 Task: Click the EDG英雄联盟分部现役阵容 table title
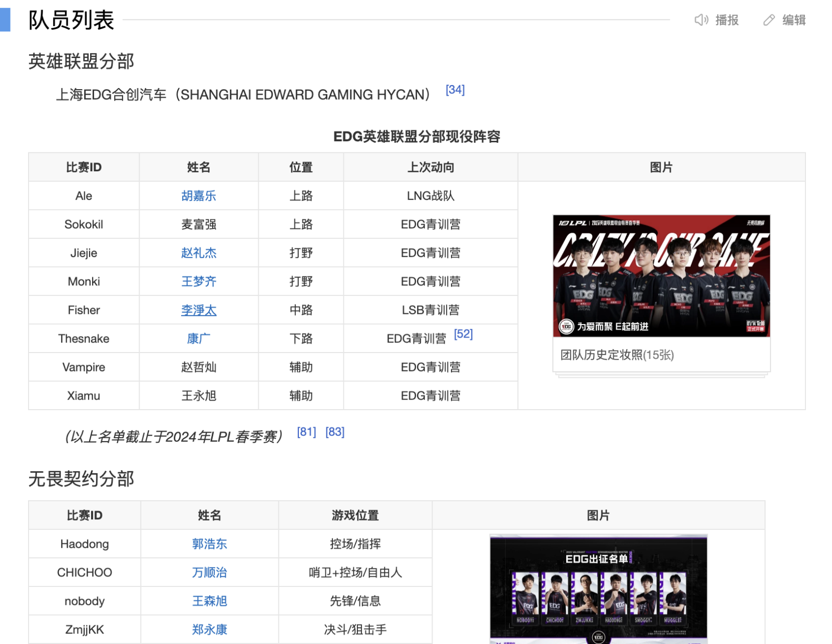[x=417, y=137]
